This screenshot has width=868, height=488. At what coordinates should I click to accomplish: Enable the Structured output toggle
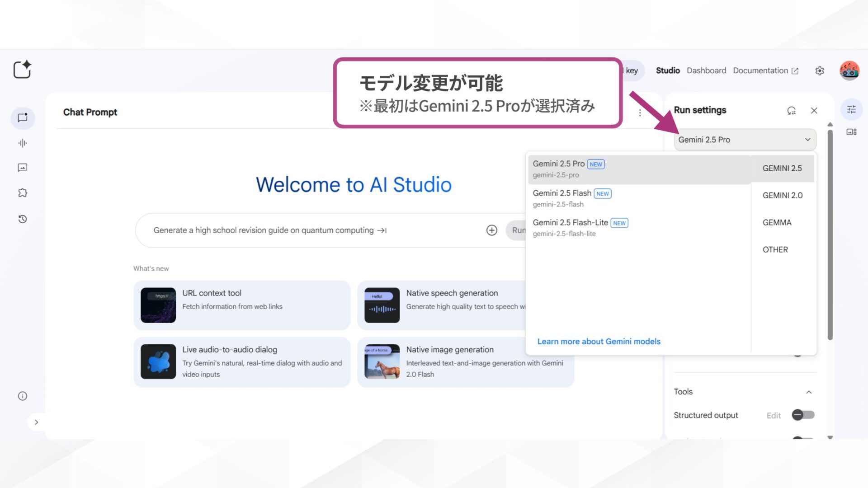click(803, 415)
